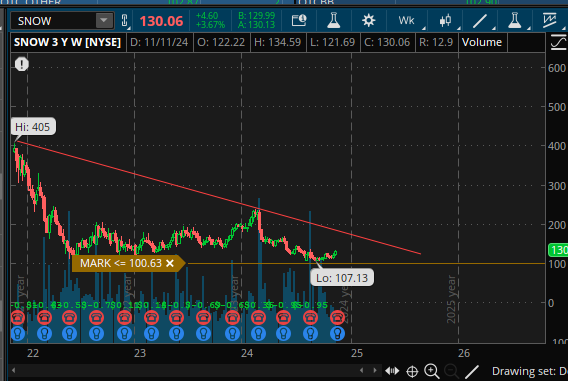This screenshot has width=568, height=381.
Task: Click the far-left chart scroll arrow
Action: (13, 370)
